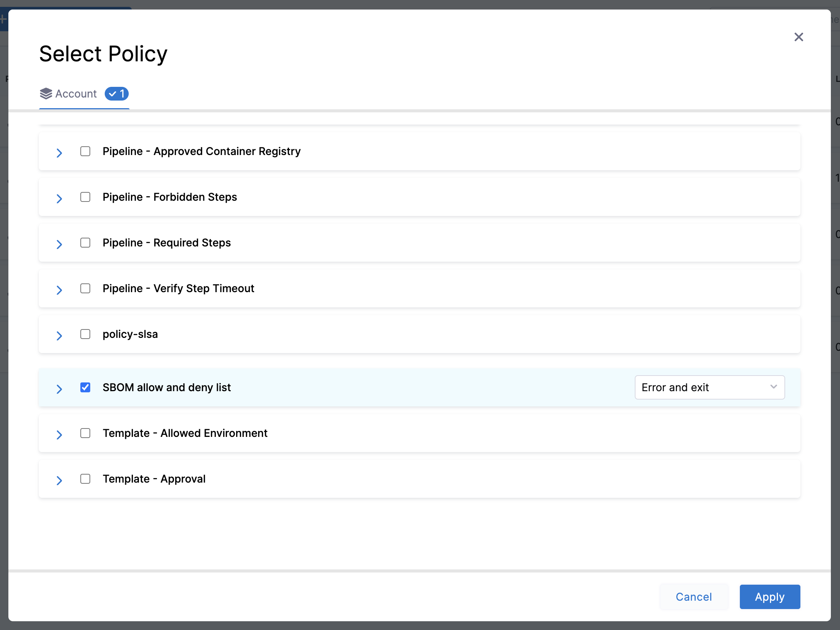Click the layers icon beside Account
This screenshot has width=840, height=630.
(x=46, y=93)
